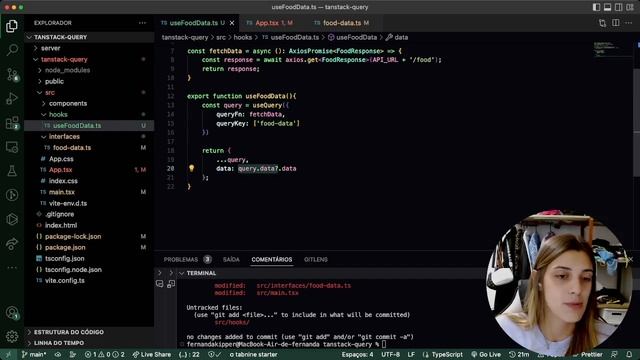
Task: Open Accounts icon in activity bar
Action: [x=12, y=313]
